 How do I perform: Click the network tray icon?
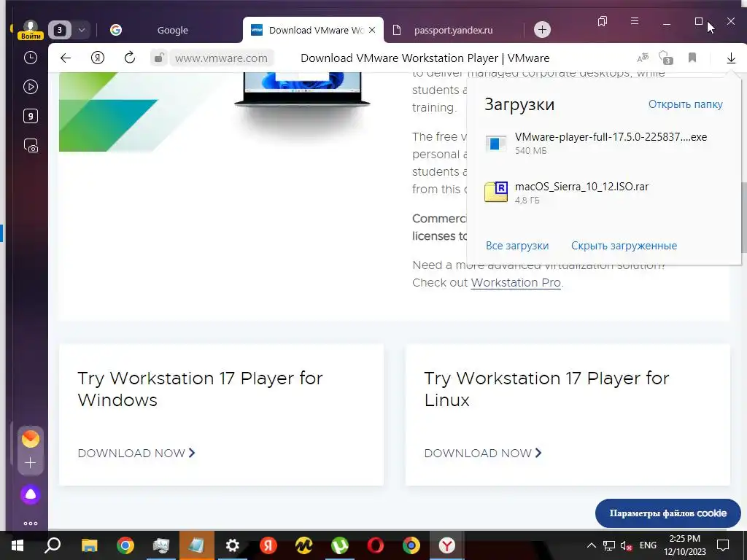tap(609, 545)
